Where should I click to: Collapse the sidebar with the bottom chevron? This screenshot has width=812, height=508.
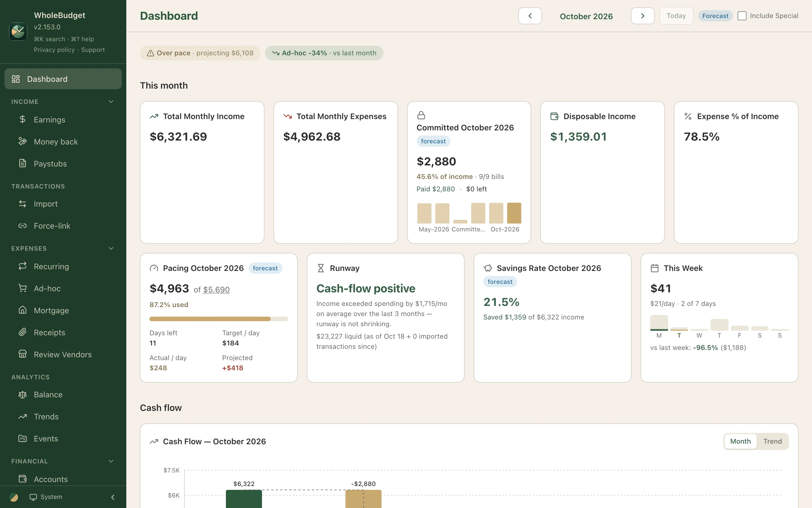coord(113,497)
